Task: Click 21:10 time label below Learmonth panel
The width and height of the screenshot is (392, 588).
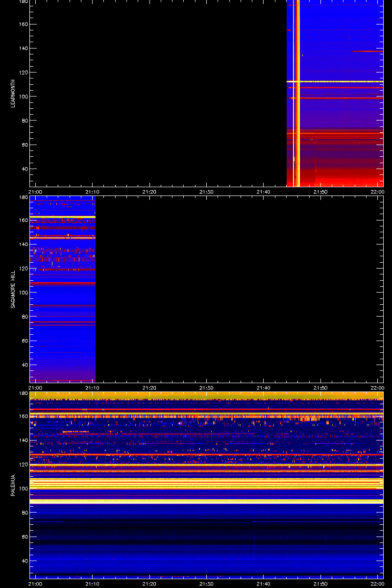Action: click(x=93, y=192)
